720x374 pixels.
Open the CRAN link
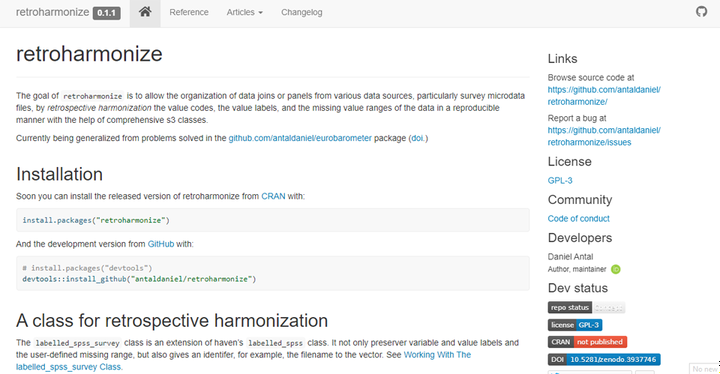point(273,196)
